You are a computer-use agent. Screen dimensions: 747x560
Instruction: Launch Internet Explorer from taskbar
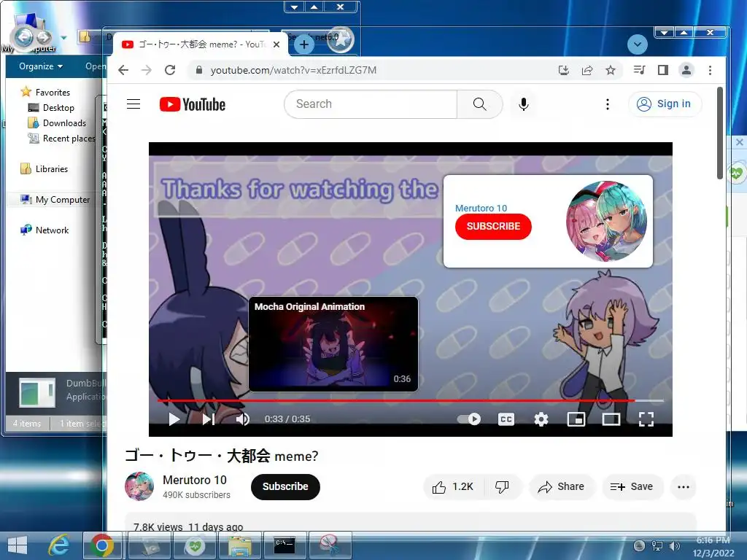click(59, 545)
